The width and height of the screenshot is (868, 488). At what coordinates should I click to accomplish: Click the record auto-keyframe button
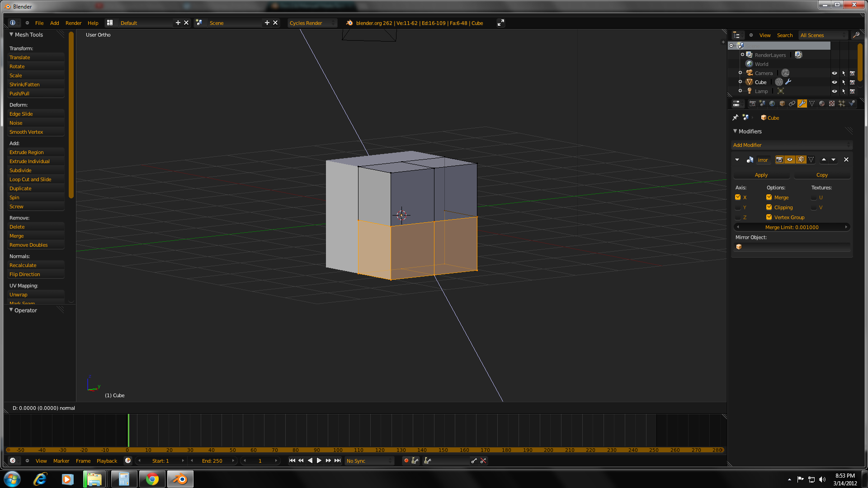(x=406, y=461)
